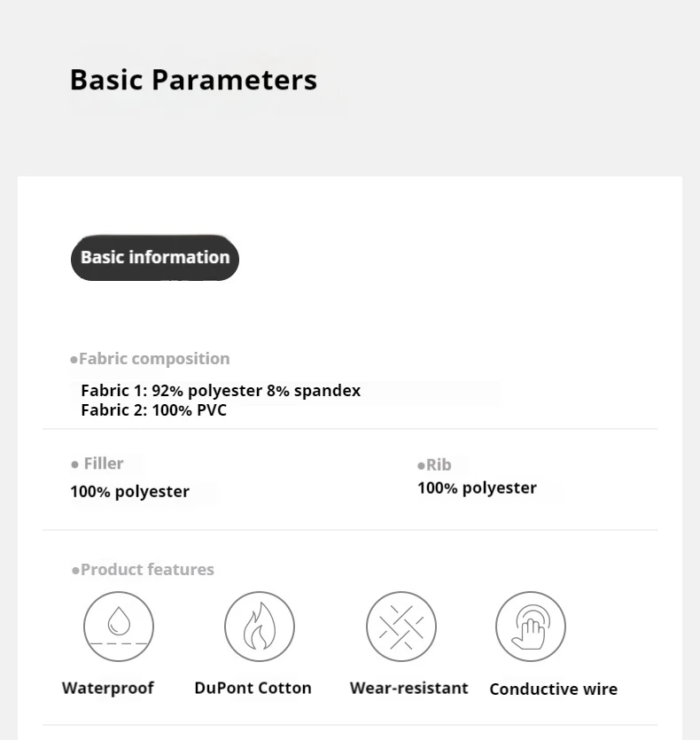The image size is (700, 740).
Task: Click 100% polyester under Rib
Action: [x=477, y=488]
